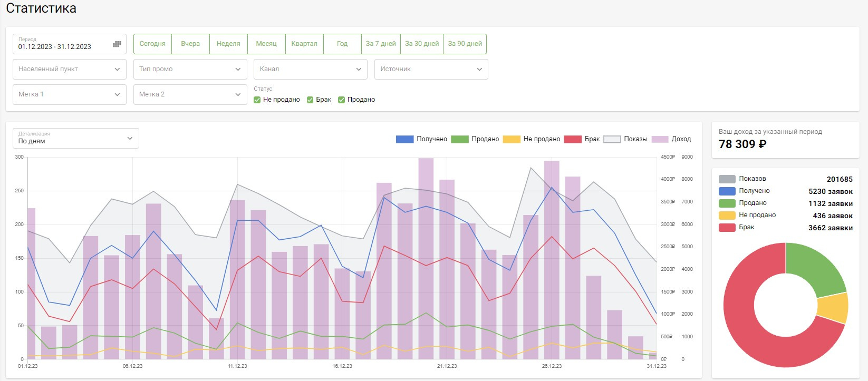Viewport: 868px width, 381px height.
Task: Expand the Тип промо dropdown
Action: (x=190, y=69)
